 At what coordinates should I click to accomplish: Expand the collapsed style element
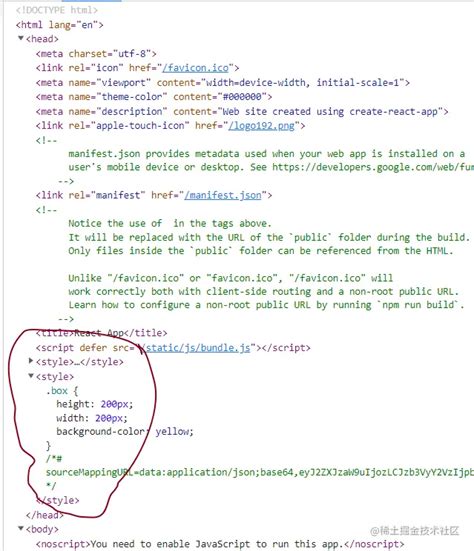coord(31,361)
